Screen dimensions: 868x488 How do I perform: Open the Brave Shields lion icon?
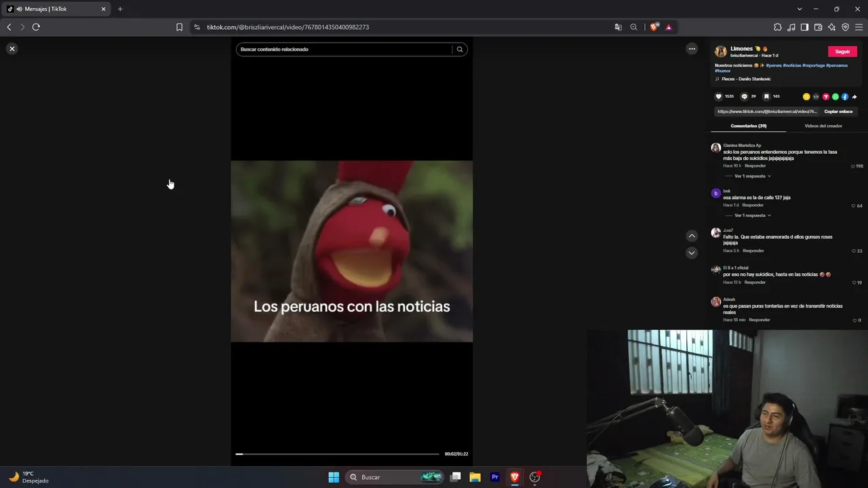[654, 27]
